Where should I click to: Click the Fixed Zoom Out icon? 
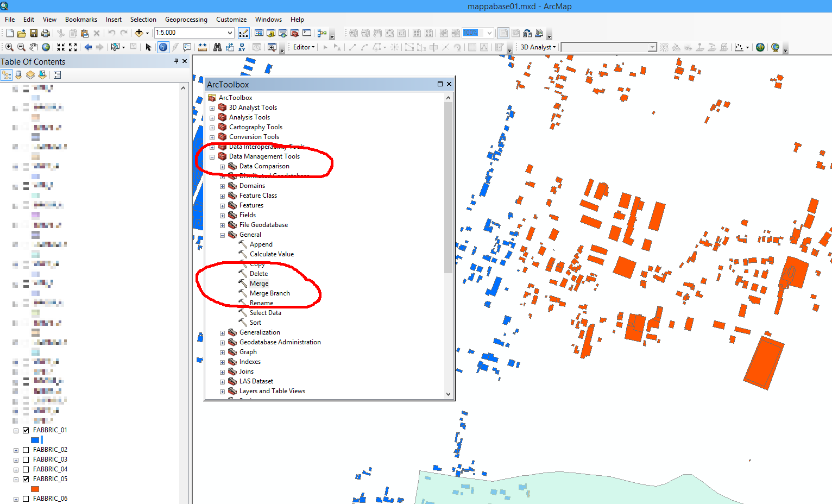pos(73,47)
